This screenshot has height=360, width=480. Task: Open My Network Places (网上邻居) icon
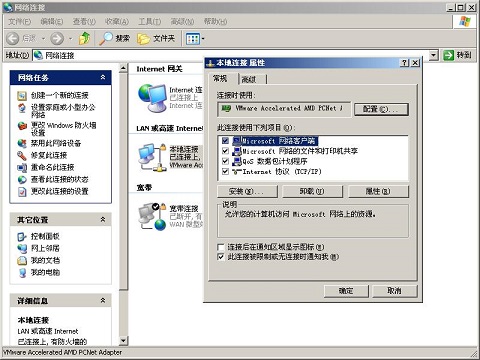pos(22,249)
